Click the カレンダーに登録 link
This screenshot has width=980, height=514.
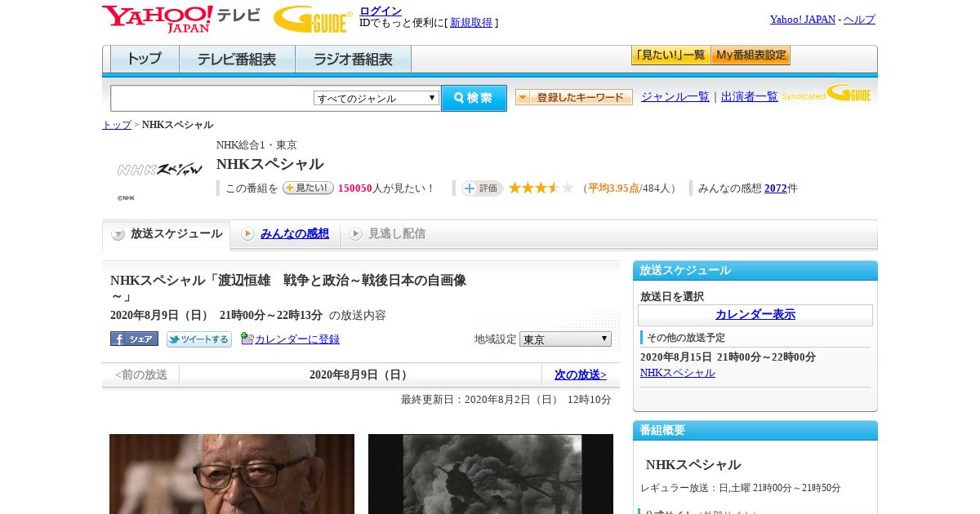(297, 339)
